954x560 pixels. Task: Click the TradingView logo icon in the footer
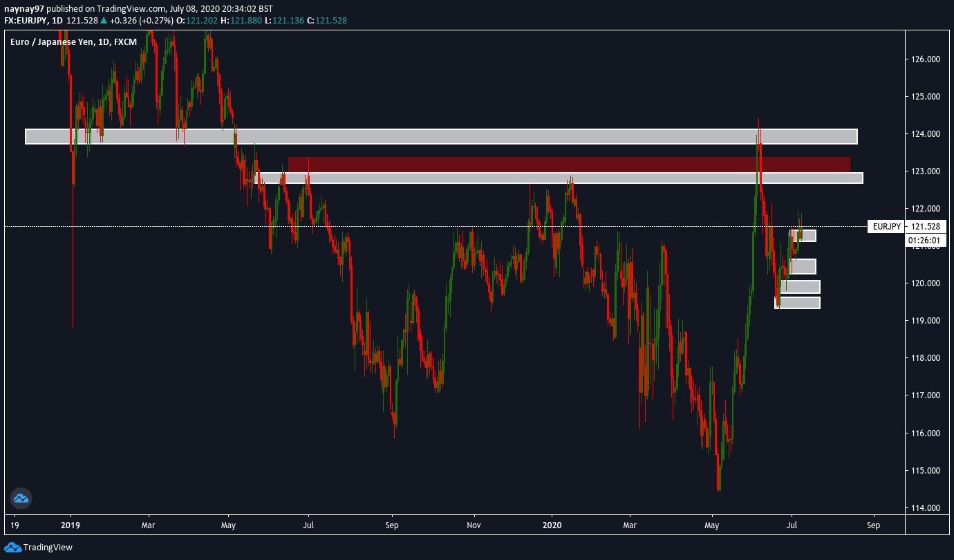(12, 548)
